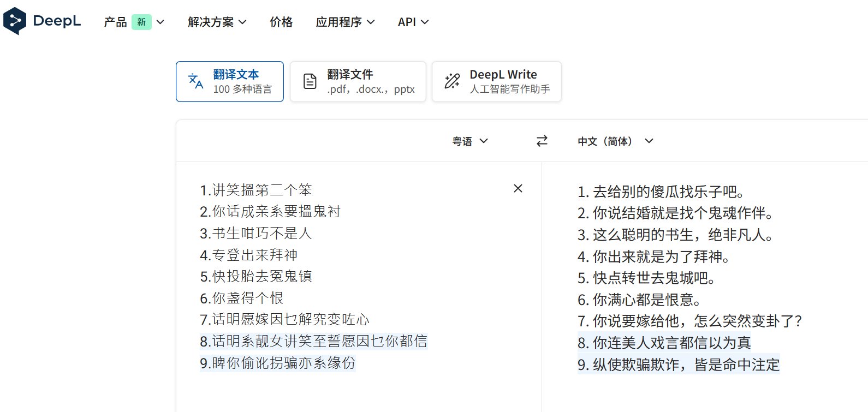The width and height of the screenshot is (868, 412).
Task: Click highlighted translation 9. 纵使欺骗欺诈
Action: [x=679, y=364]
